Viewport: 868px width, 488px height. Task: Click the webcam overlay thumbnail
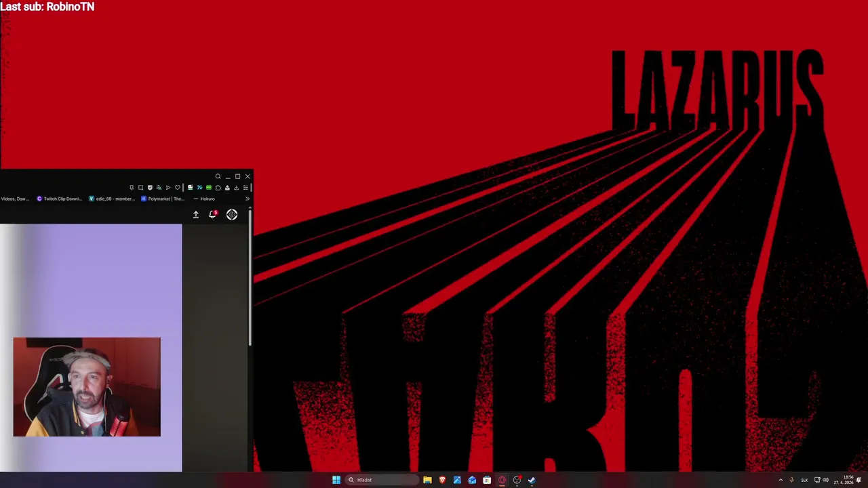tap(87, 387)
